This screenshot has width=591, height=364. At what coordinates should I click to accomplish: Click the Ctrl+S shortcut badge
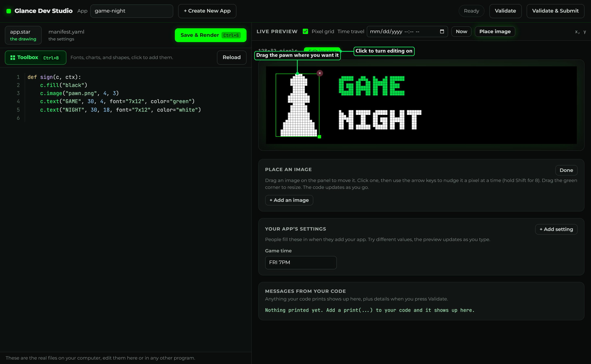pyautogui.click(x=231, y=35)
